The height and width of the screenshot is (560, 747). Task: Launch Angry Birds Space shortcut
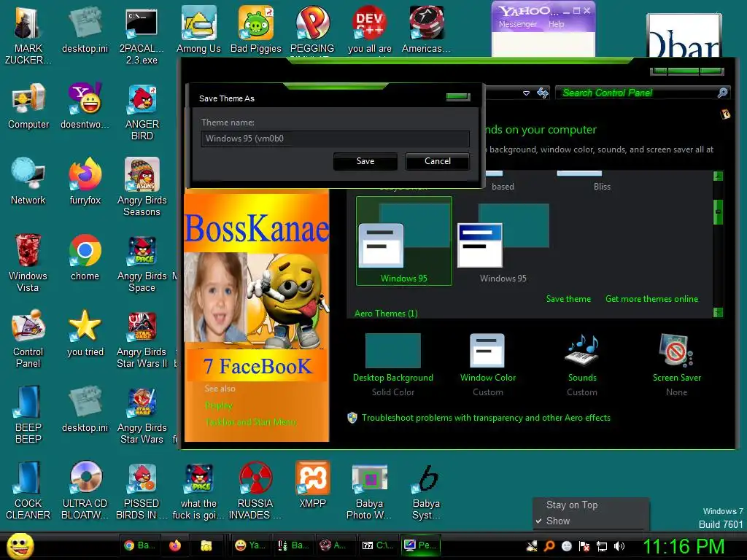click(142, 262)
